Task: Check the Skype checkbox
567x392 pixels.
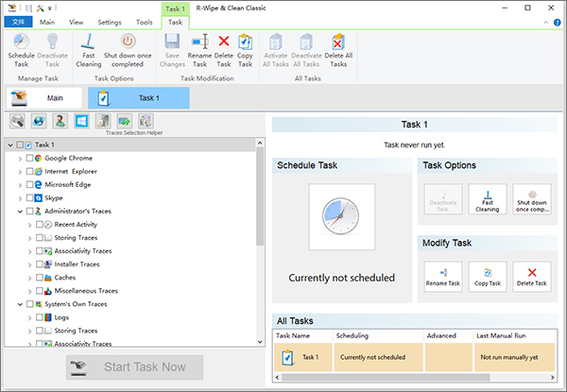Action: 29,198
